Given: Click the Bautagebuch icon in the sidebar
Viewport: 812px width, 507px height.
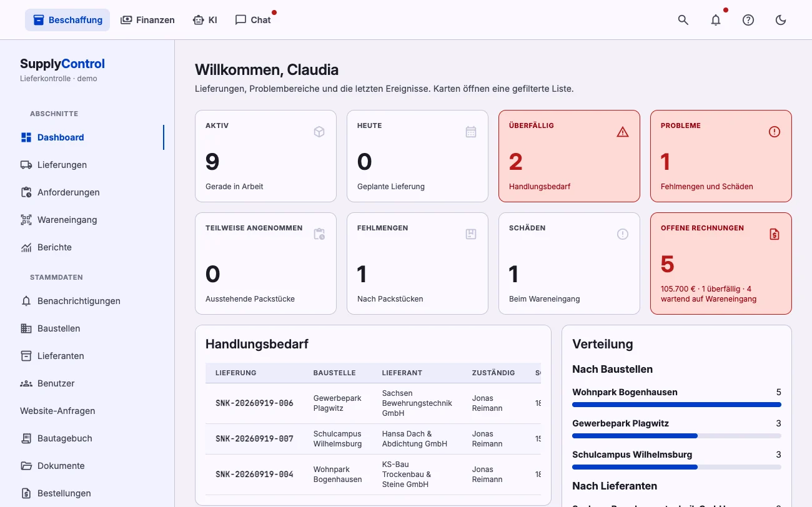Looking at the screenshot, I should coord(26,438).
